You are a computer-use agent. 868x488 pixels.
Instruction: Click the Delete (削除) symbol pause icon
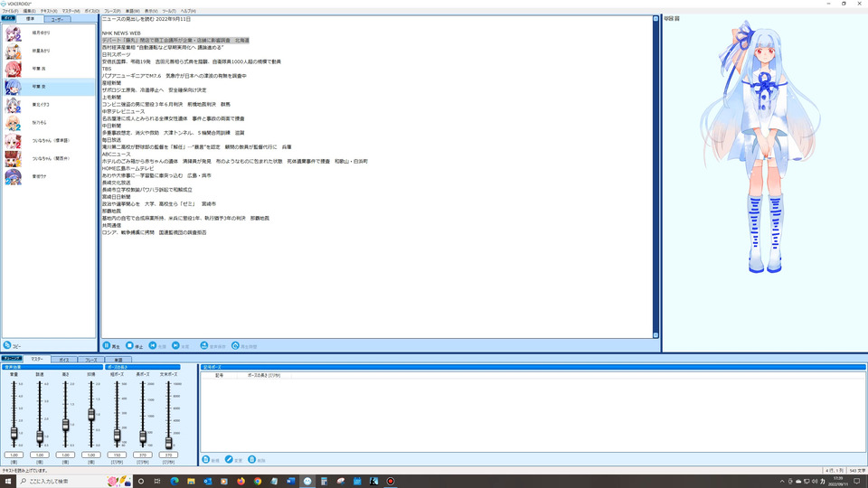pyautogui.click(x=252, y=459)
